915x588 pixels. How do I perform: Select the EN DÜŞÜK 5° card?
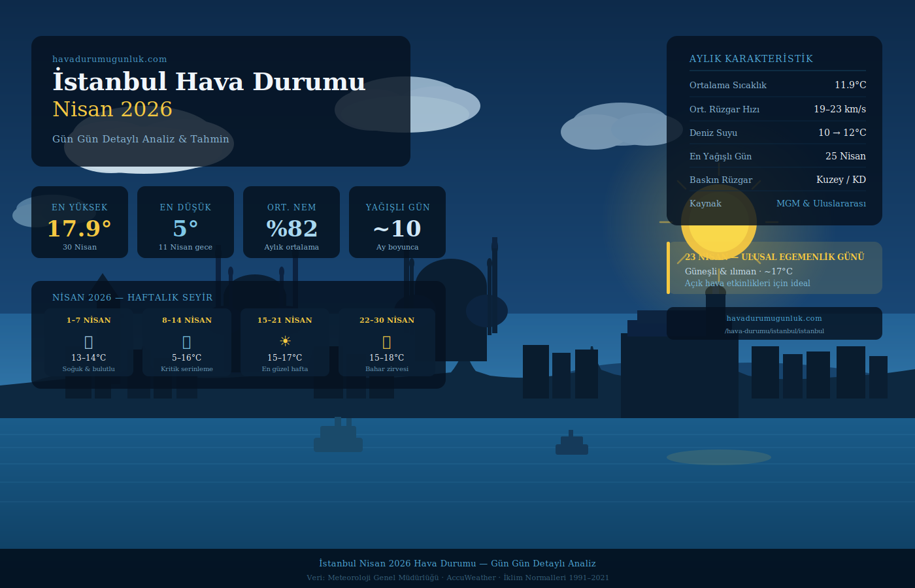186,222
